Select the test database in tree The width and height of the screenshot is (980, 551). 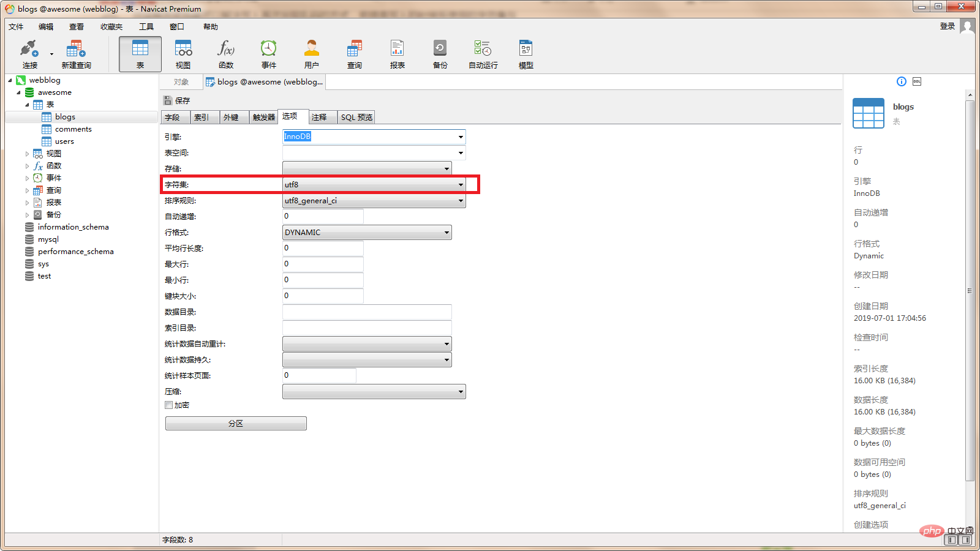click(x=44, y=276)
